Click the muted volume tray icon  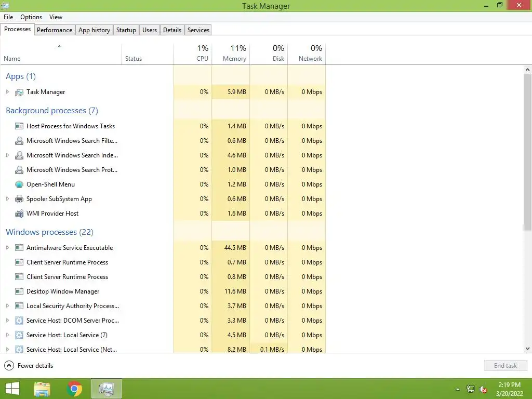point(483,389)
